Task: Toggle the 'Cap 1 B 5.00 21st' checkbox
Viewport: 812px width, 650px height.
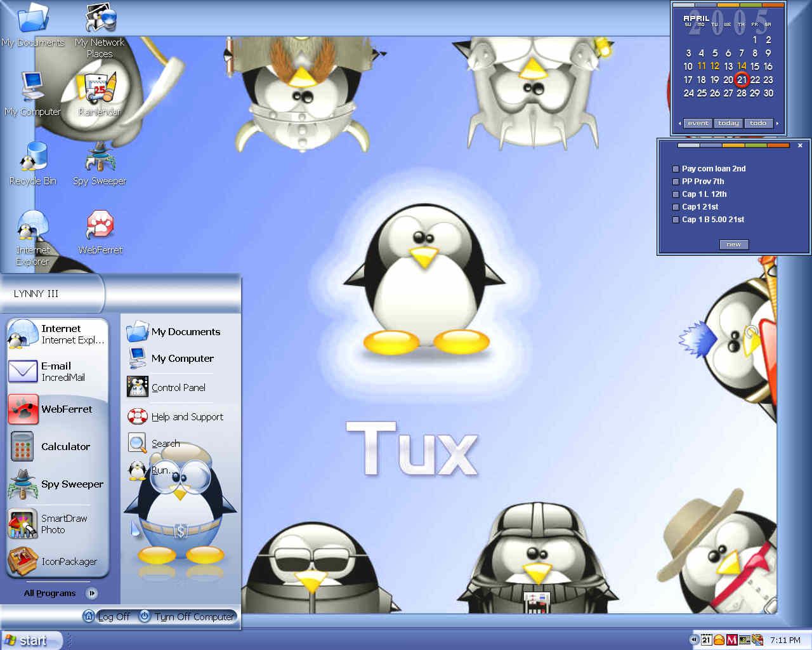Action: 676,220
